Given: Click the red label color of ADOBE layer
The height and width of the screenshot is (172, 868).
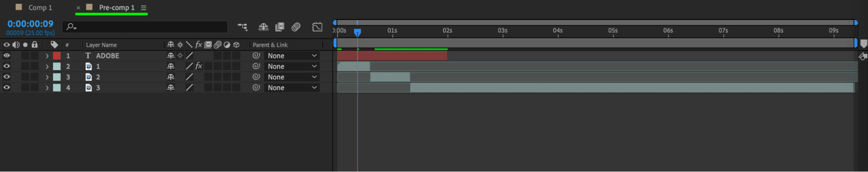Looking at the screenshot, I should pos(57,56).
